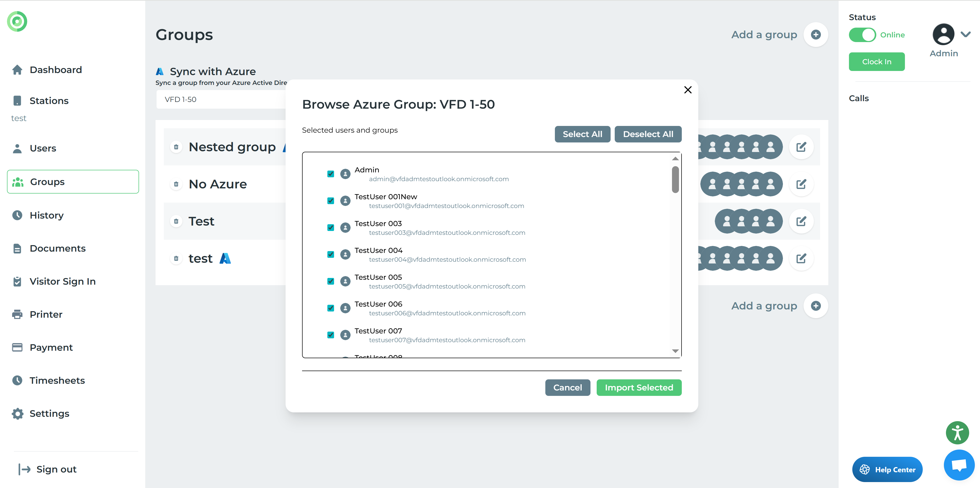980x488 pixels.
Task: Click Import Selected button
Action: [x=639, y=388]
